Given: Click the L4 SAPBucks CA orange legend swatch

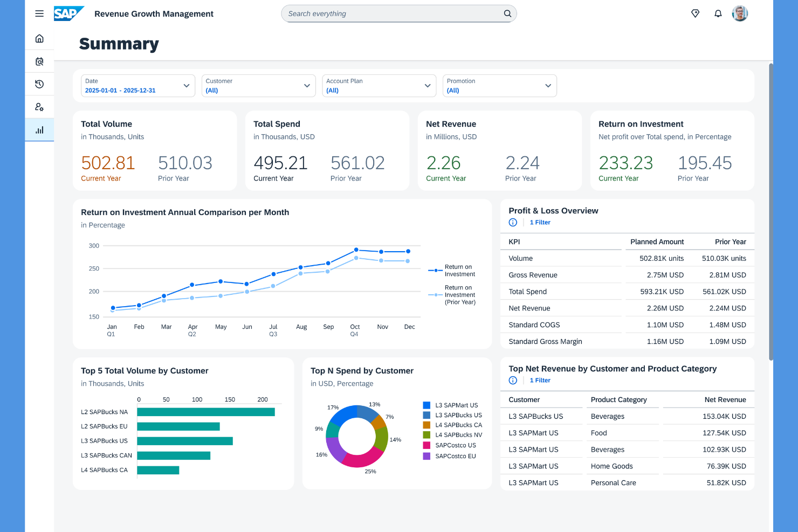Looking at the screenshot, I should coord(426,425).
